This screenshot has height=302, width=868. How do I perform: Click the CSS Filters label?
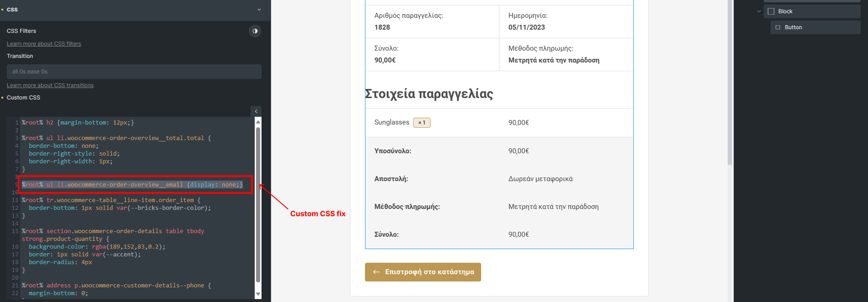tap(21, 31)
